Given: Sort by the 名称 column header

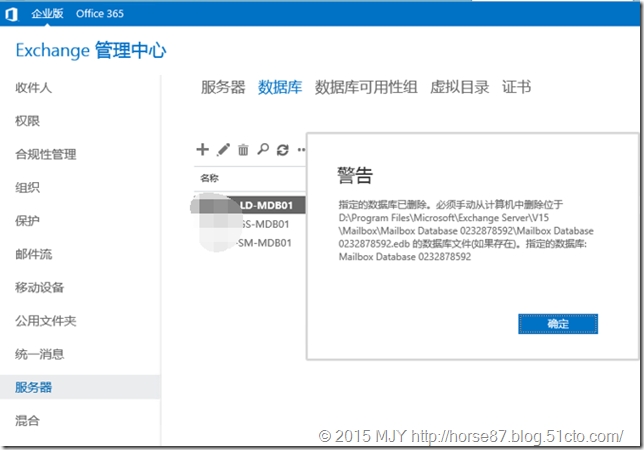Looking at the screenshot, I should click(209, 178).
